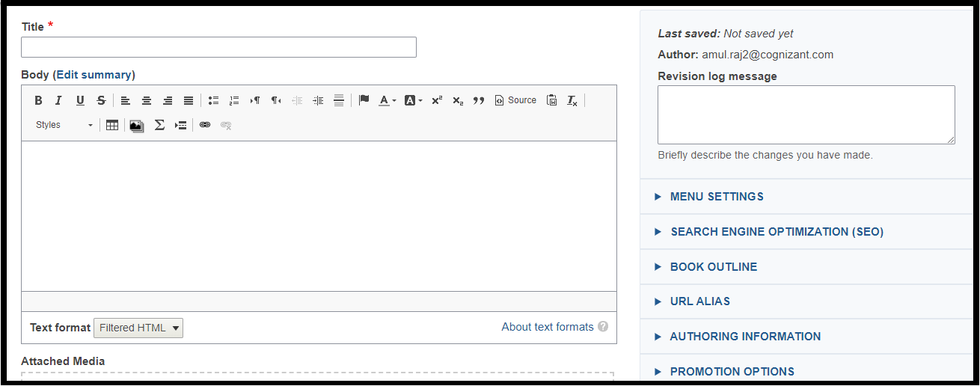Open the Styles dropdown
Viewport: 980px width, 386px height.
pyautogui.click(x=64, y=125)
